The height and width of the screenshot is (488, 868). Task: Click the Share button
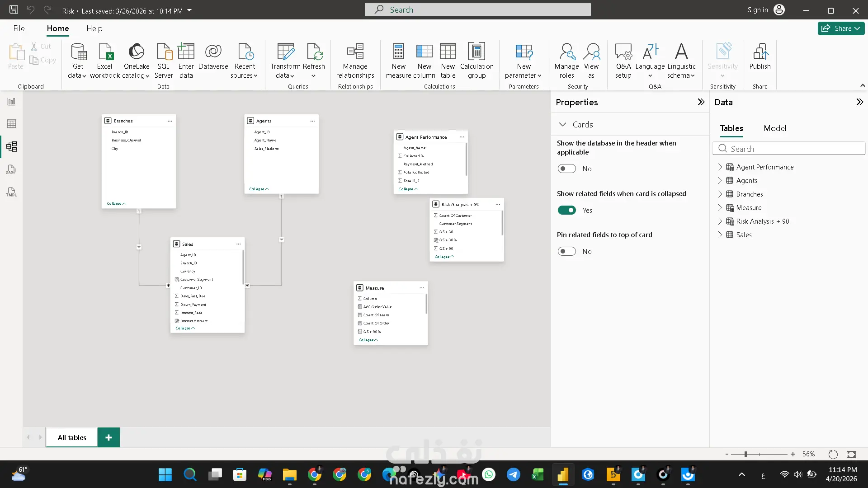coord(841,28)
